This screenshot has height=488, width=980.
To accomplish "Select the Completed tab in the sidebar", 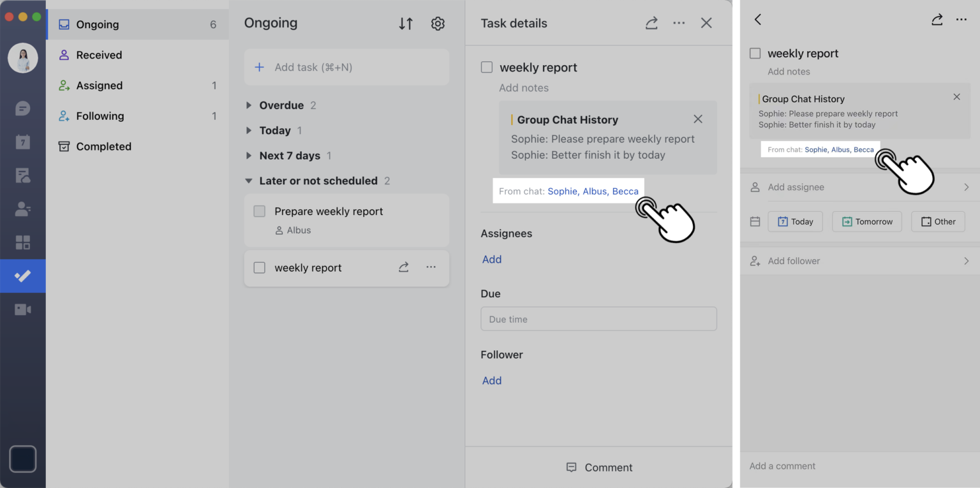I will coord(102,146).
